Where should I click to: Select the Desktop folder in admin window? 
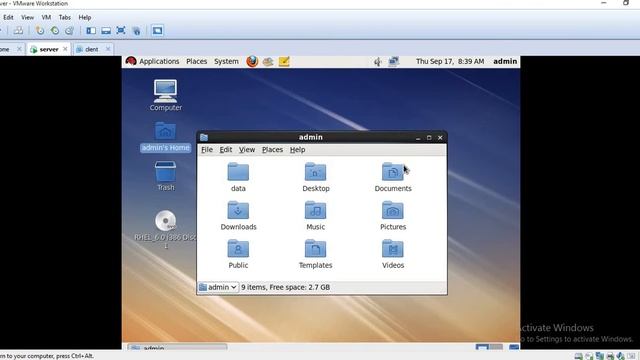point(316,177)
